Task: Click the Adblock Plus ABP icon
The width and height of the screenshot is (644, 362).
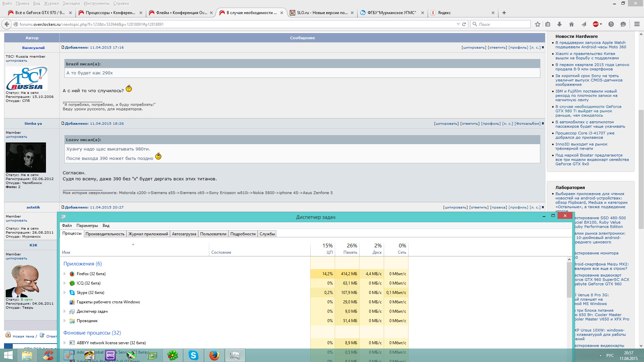Action: point(595,24)
